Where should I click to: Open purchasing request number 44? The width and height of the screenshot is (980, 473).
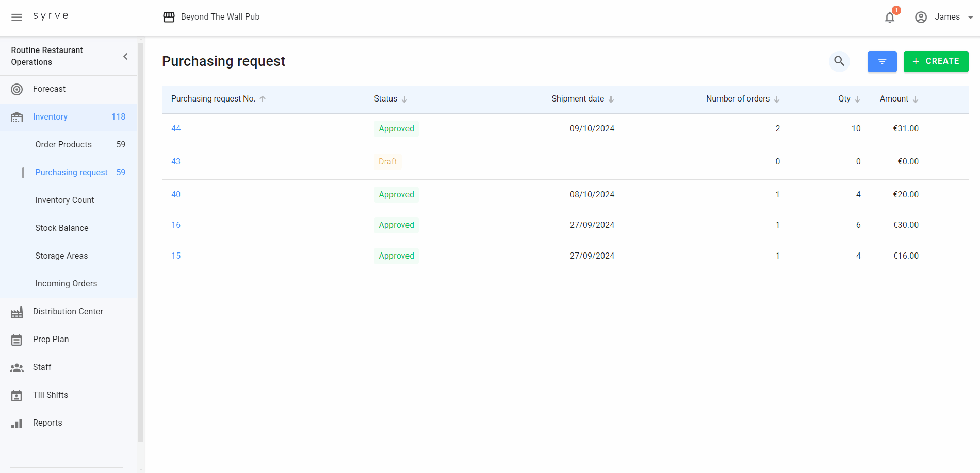point(176,129)
